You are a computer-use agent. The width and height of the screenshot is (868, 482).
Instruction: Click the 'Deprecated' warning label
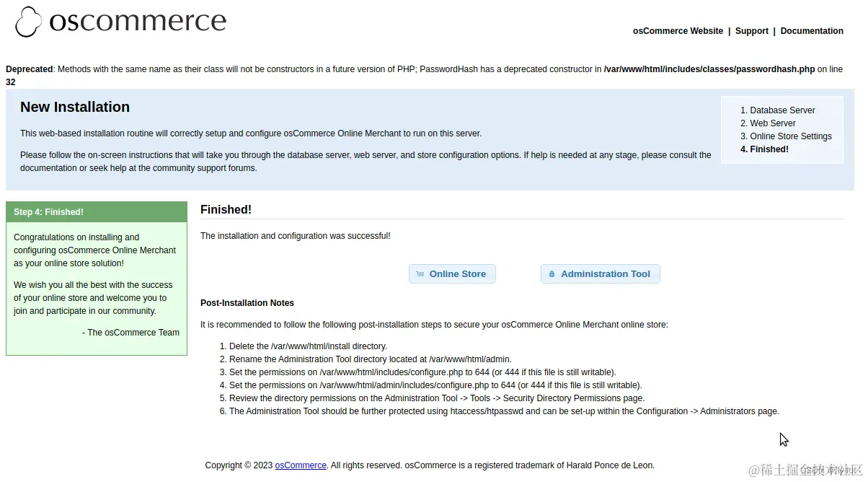(29, 69)
